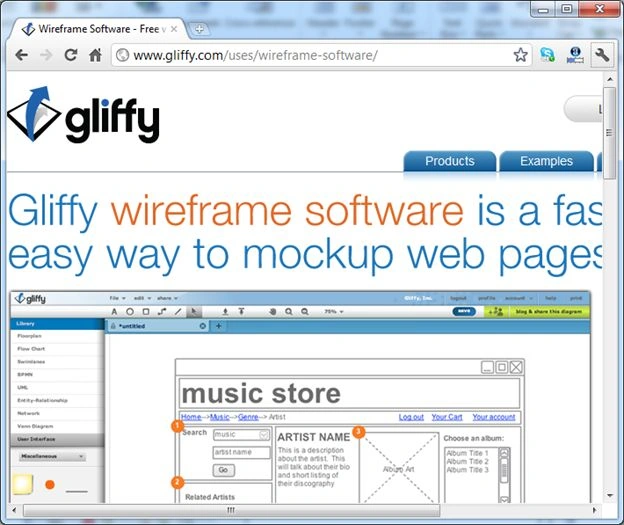Open the music search combo box arrow
624x525 pixels.
[264, 435]
